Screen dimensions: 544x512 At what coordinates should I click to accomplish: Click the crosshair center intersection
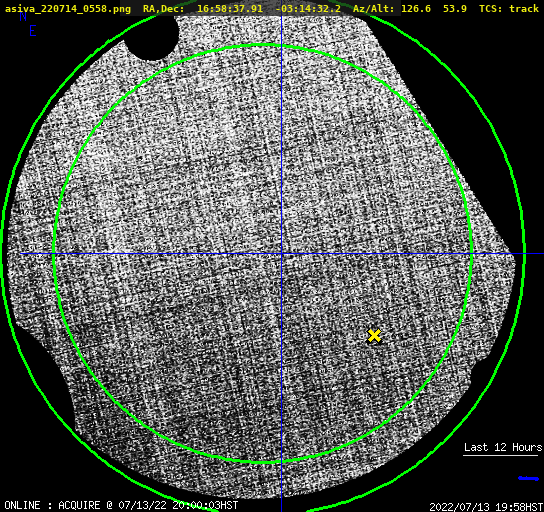pyautogui.click(x=281, y=254)
